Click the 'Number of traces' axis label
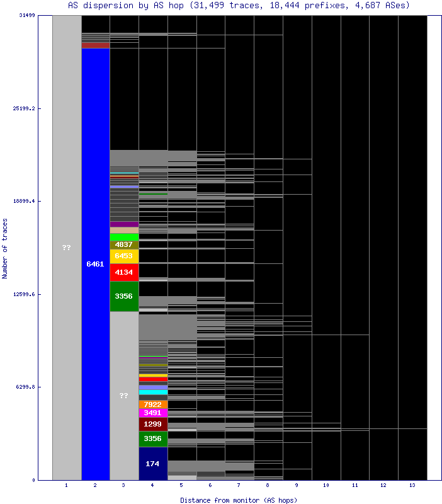 click(x=4, y=248)
